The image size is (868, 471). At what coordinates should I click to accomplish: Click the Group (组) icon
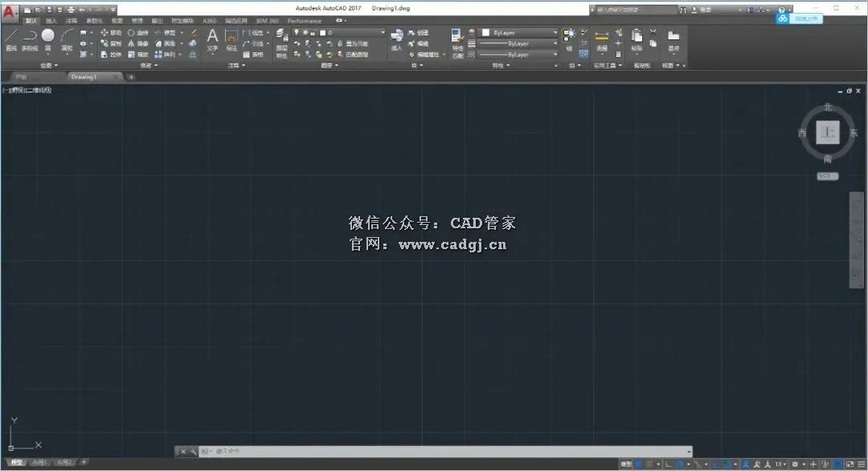click(x=568, y=39)
